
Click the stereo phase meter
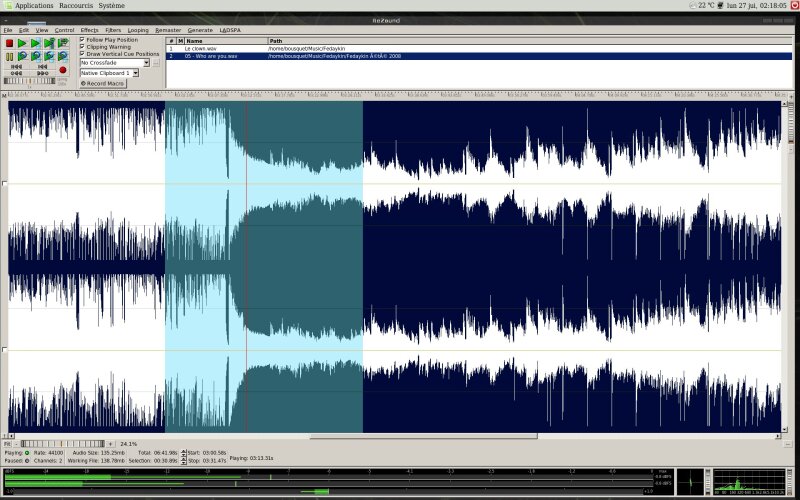pos(690,482)
